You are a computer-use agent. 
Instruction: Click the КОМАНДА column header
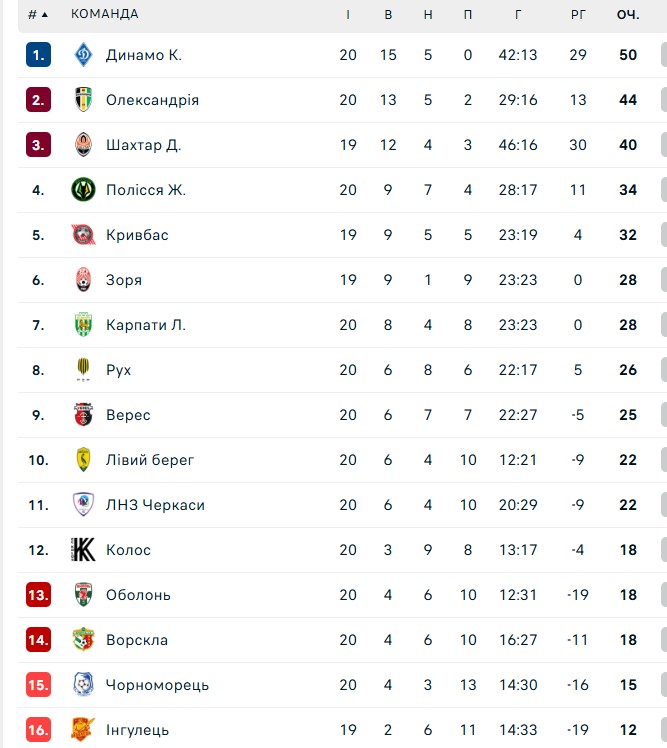[x=104, y=14]
